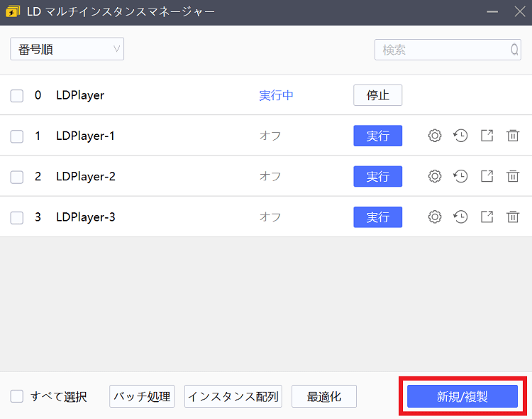Check the LDPlayer row 0 checkbox
532x419 pixels.
[x=16, y=95]
